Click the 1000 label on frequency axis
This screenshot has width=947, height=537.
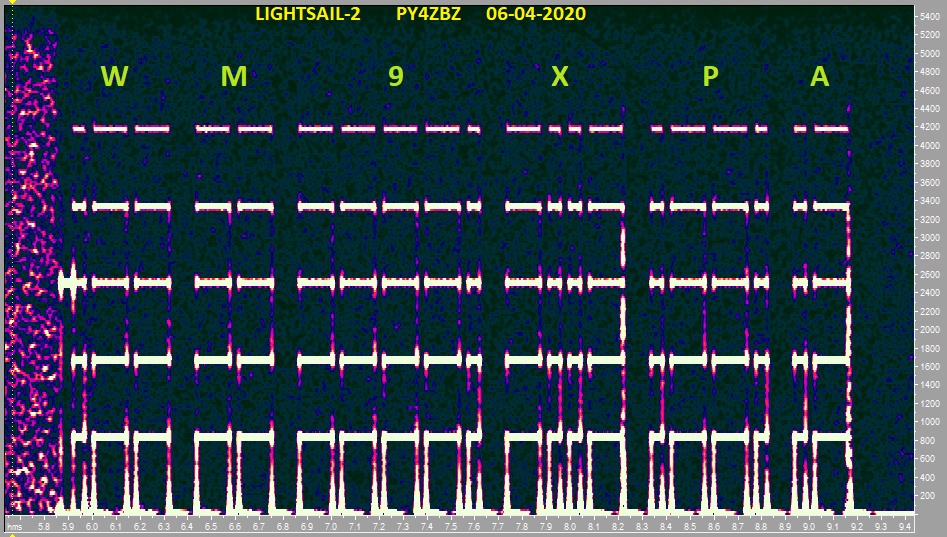click(x=929, y=422)
